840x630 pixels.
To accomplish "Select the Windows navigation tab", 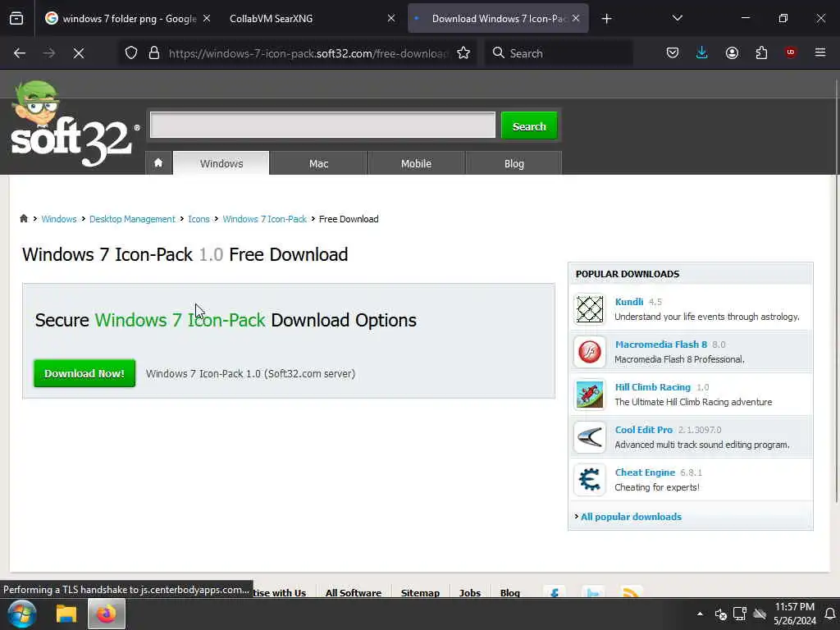I will pyautogui.click(x=221, y=163).
